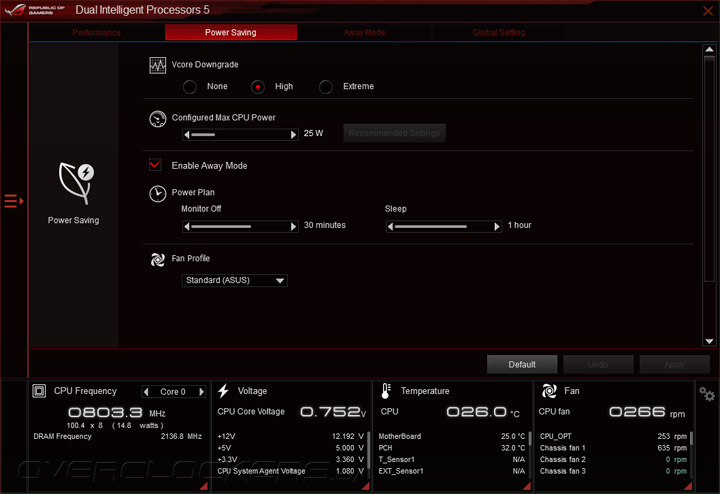Open the Fan Profile Standard (ASUS) dropdown
The height and width of the screenshot is (494, 720).
coord(235,281)
